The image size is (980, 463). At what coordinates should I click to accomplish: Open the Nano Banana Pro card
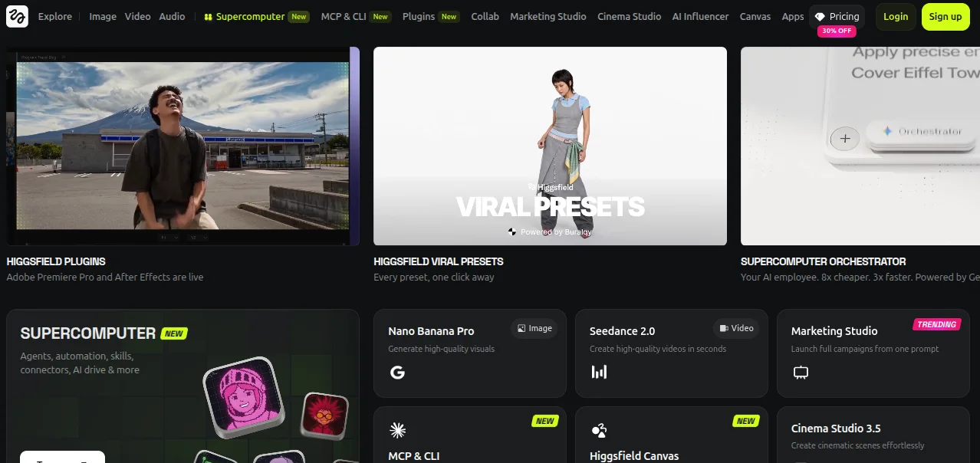(469, 353)
